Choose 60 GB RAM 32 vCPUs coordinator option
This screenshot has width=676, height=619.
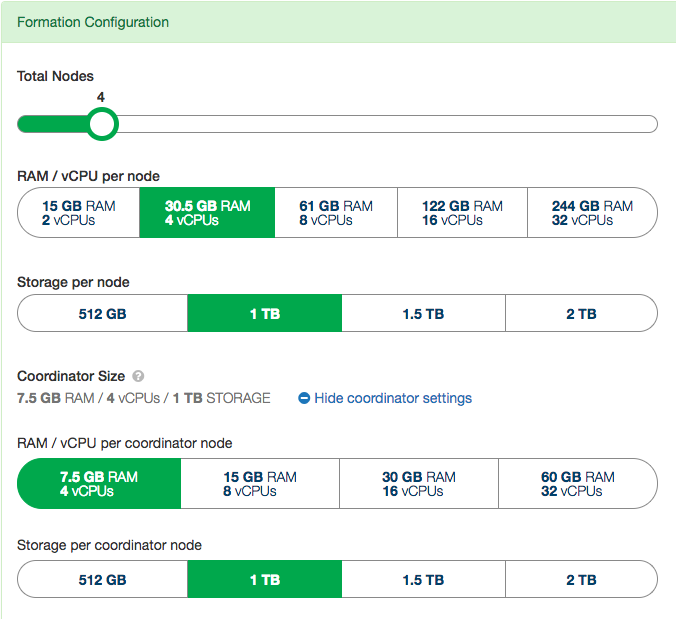click(578, 484)
